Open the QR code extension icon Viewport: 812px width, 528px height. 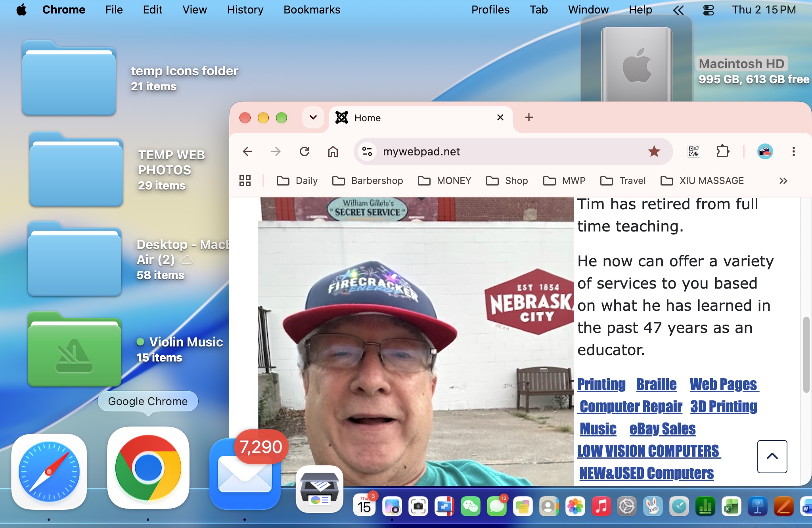tap(694, 151)
